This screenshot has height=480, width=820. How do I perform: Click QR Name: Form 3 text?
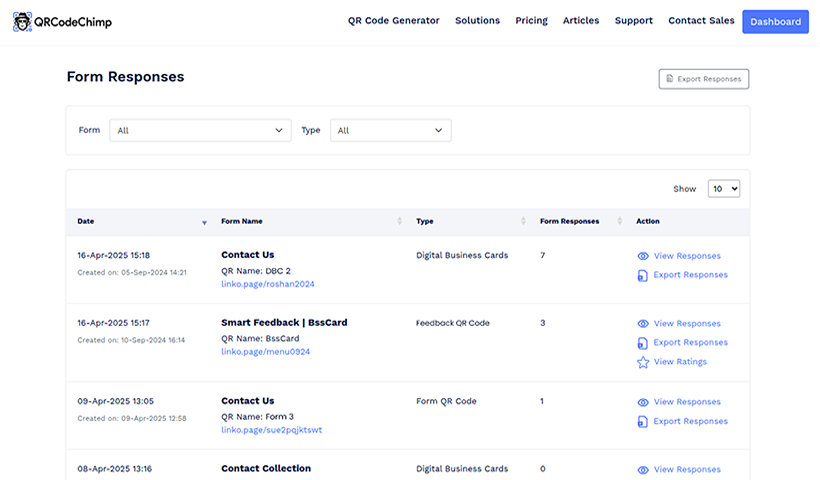(257, 417)
